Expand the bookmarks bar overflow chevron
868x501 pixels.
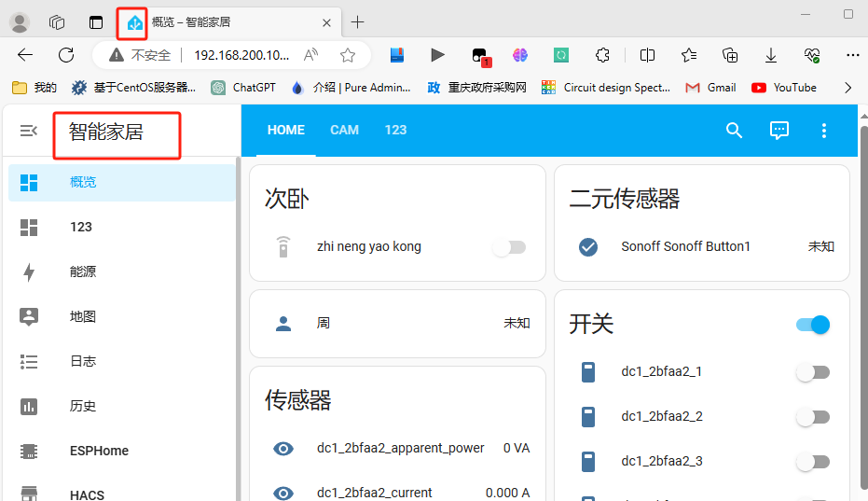point(847,88)
